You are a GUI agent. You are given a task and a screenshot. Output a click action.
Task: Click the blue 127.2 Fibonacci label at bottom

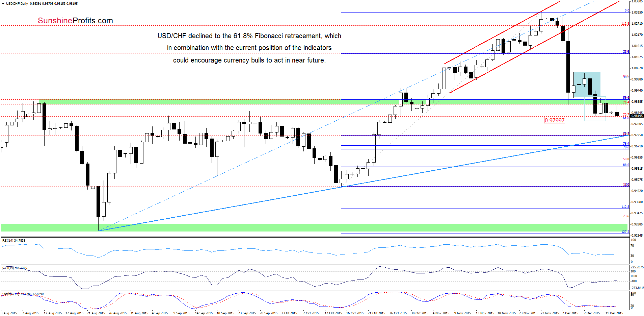pyautogui.click(x=625, y=232)
